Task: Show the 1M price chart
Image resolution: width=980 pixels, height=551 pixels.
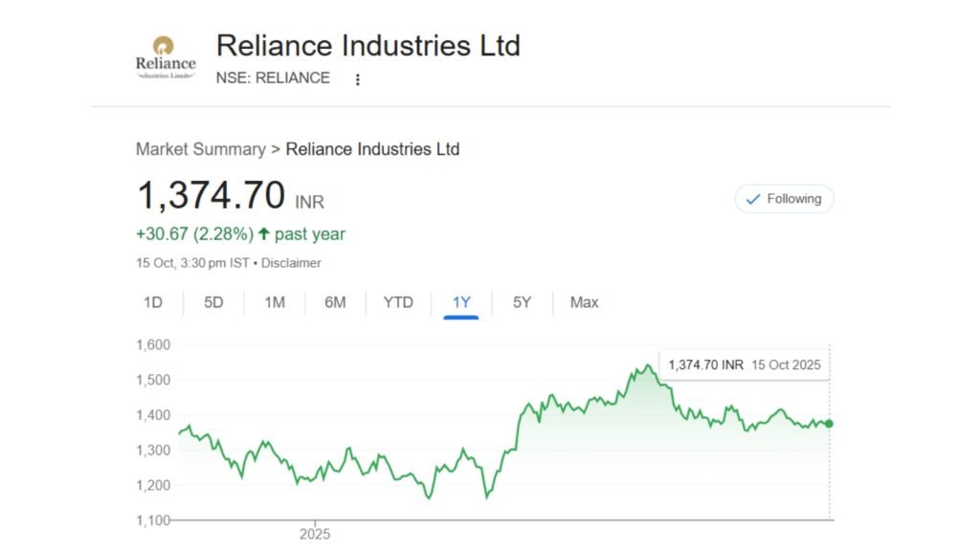Action: click(275, 302)
